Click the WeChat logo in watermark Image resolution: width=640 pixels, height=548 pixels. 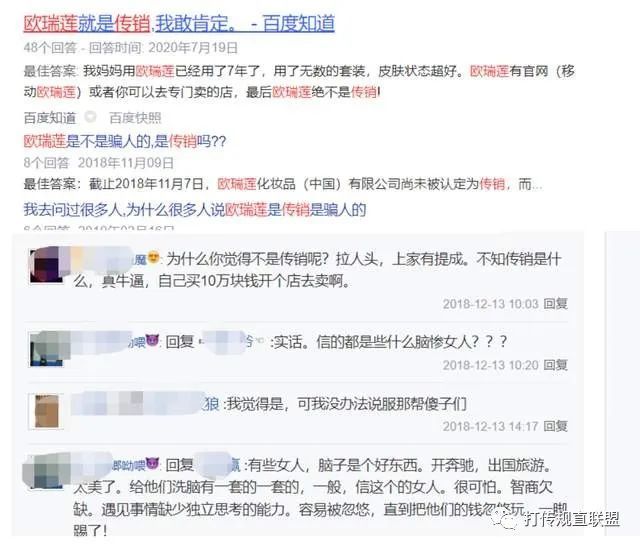click(506, 519)
